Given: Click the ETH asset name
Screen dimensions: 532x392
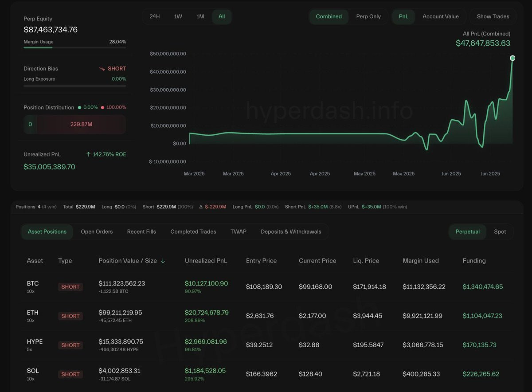Looking at the screenshot, I should (x=32, y=313).
